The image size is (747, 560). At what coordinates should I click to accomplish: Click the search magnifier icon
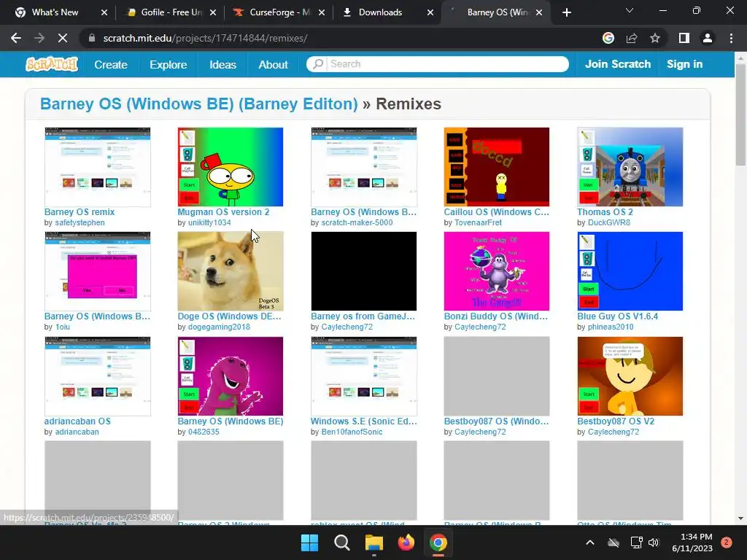[317, 64]
